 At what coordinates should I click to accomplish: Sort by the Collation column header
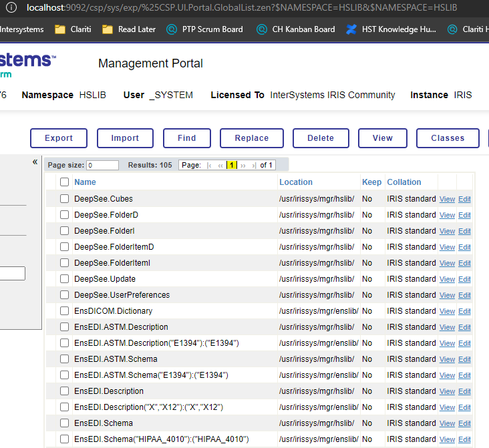(404, 182)
